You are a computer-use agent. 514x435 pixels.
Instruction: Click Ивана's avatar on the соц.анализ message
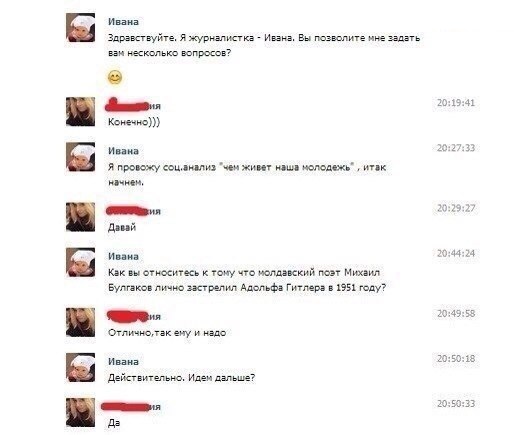pyautogui.click(x=80, y=157)
